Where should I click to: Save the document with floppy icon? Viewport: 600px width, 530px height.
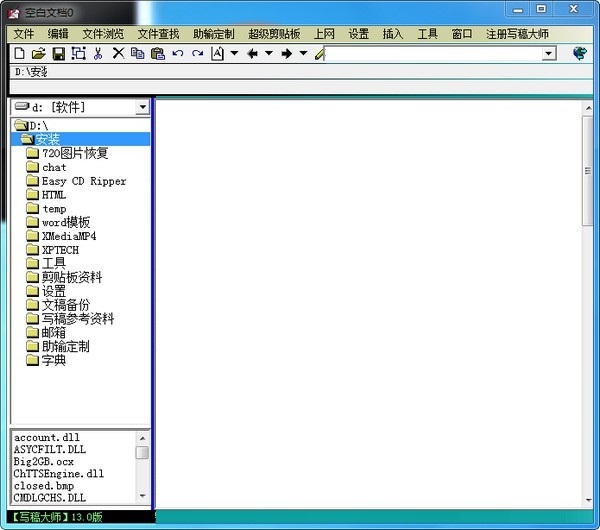click(58, 53)
